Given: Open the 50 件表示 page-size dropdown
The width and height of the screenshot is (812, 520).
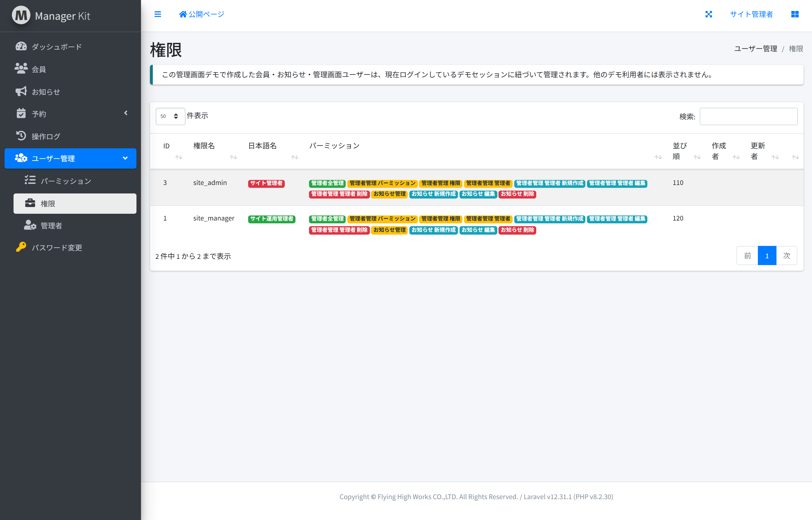Looking at the screenshot, I should tap(170, 116).
